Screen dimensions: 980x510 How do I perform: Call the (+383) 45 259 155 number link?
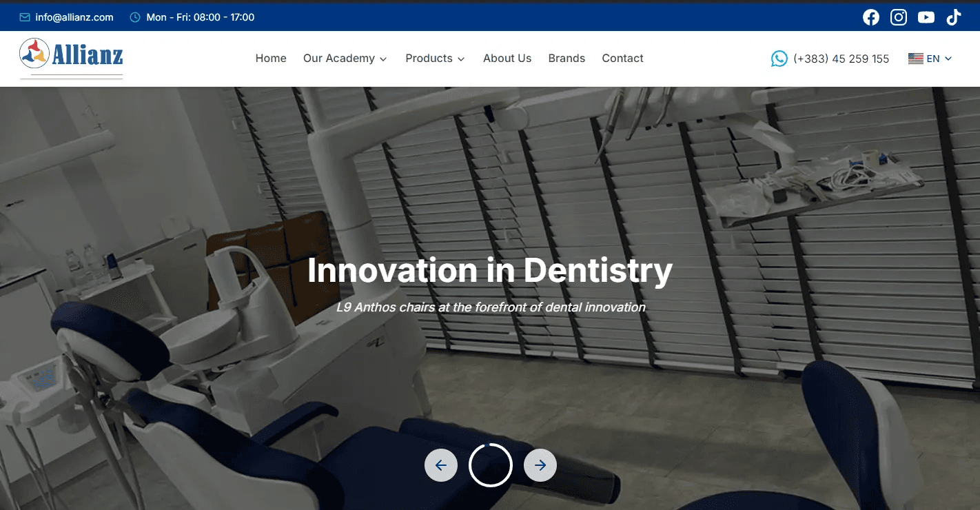[841, 59]
